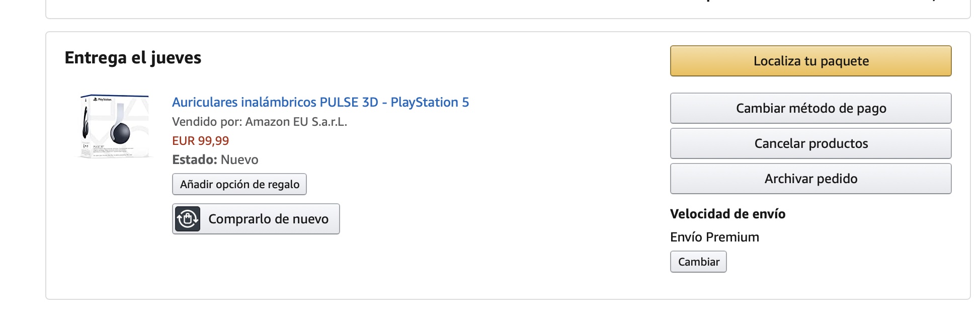Click the Vendido por label
Screen dimensions: 980x324
click(x=207, y=122)
